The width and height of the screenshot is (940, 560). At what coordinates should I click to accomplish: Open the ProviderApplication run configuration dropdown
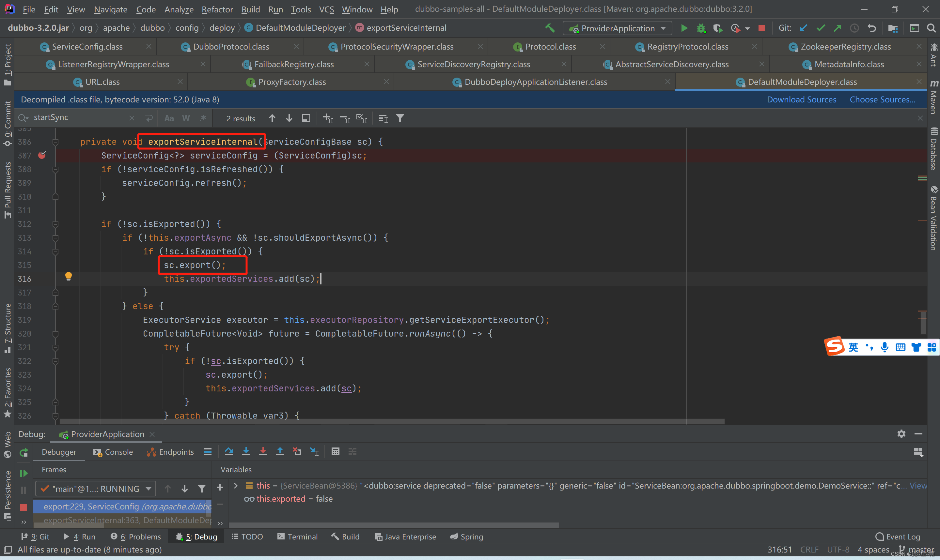pyautogui.click(x=617, y=28)
